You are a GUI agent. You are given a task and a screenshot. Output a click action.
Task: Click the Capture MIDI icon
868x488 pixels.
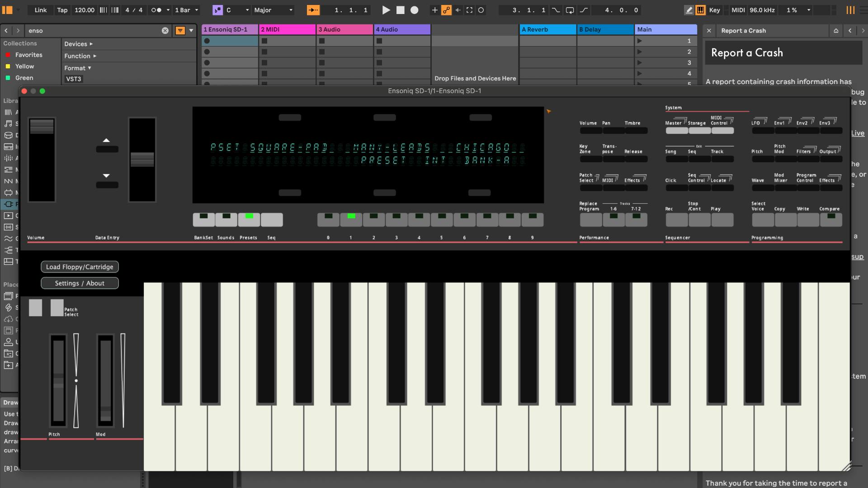click(x=470, y=10)
